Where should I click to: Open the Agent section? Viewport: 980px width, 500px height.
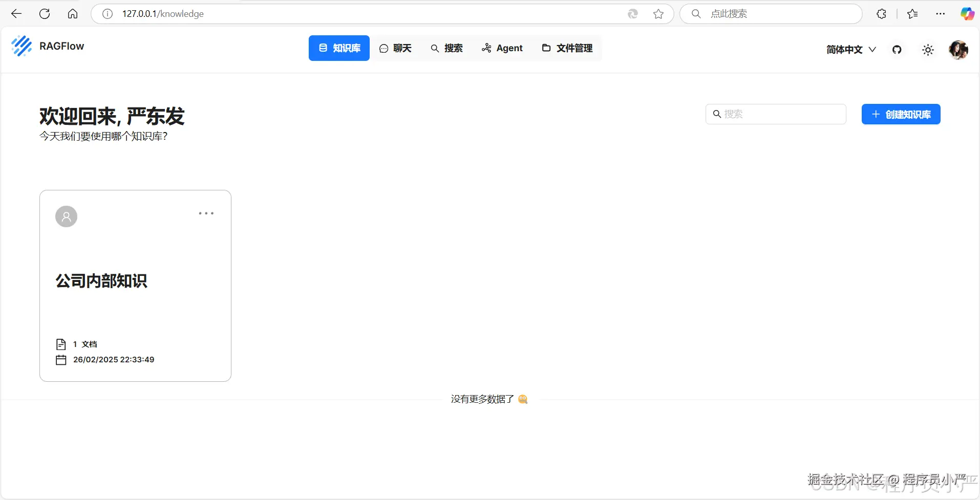point(502,48)
